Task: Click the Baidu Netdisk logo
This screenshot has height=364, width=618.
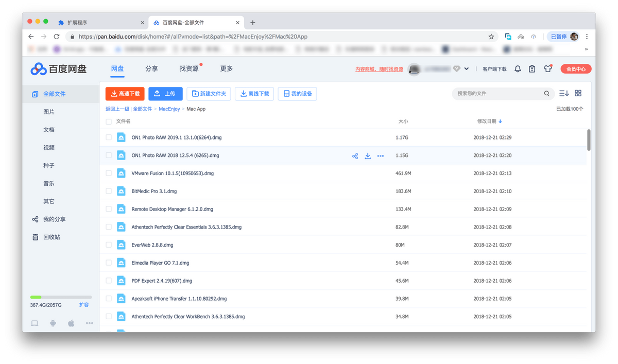Action: pyautogui.click(x=59, y=68)
